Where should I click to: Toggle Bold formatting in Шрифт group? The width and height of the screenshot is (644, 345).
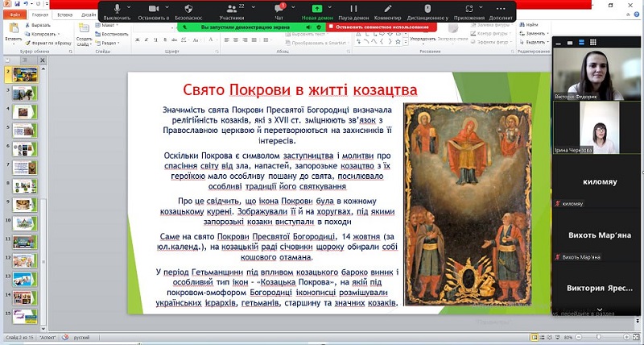[138, 39]
